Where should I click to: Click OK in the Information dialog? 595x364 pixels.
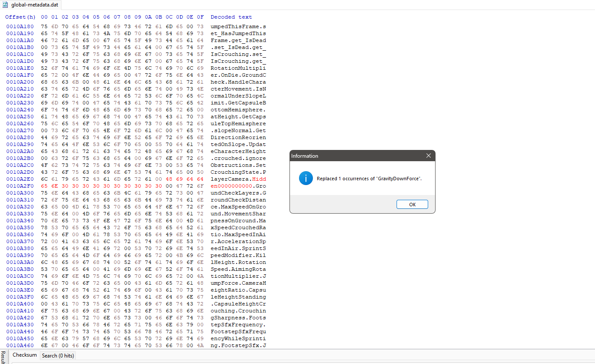(412, 205)
